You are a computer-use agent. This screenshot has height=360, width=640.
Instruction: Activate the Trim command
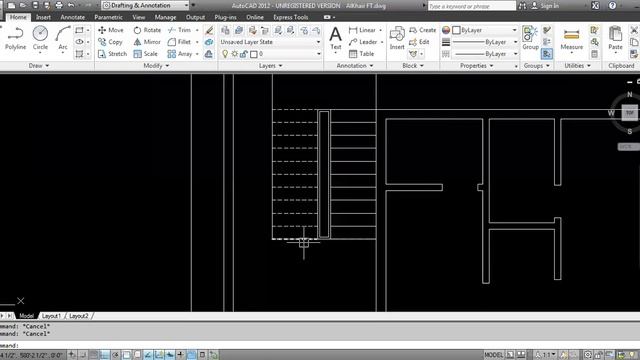pos(180,30)
